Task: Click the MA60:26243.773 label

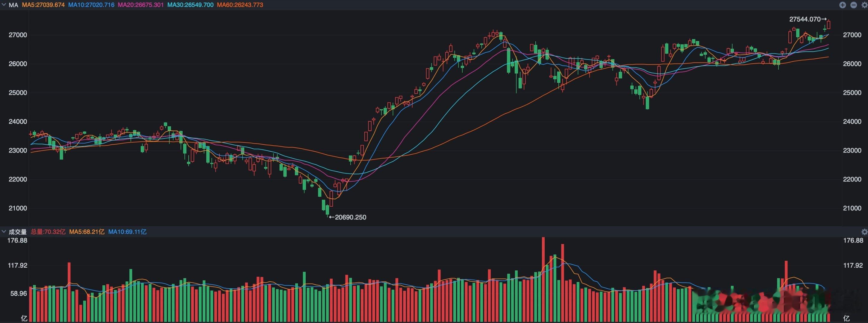Action: 240,5
